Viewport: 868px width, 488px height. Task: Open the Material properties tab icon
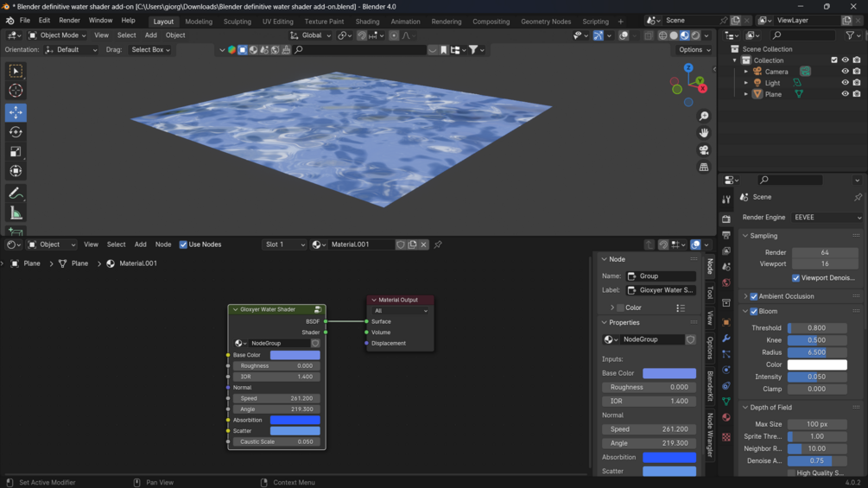[x=726, y=418]
